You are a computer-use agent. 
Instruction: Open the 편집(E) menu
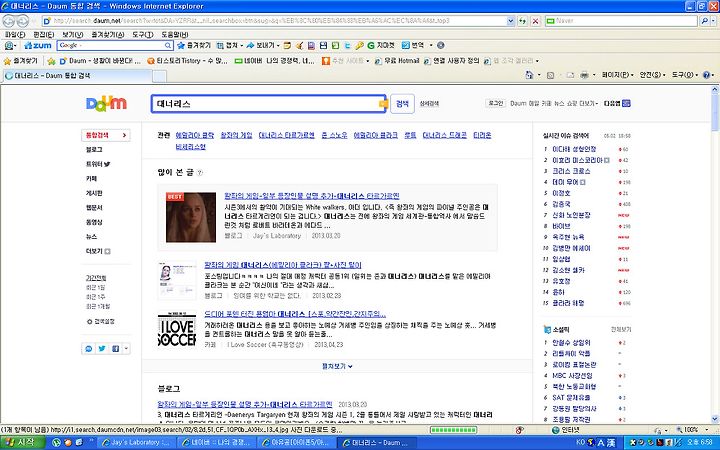(x=44, y=34)
